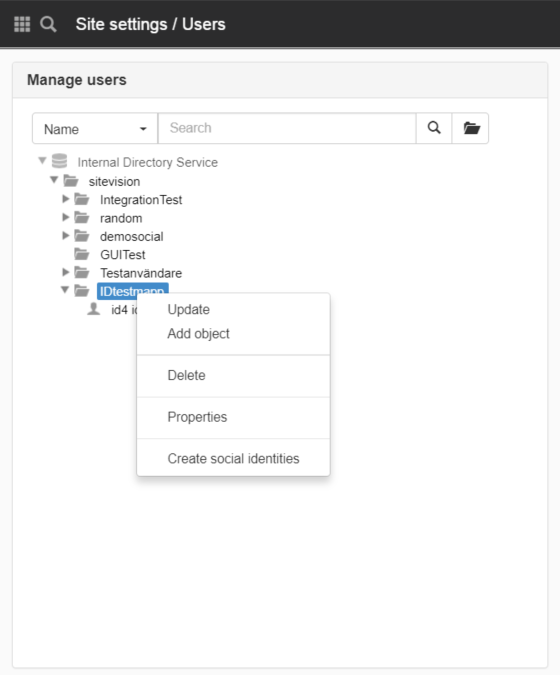
Task: Click the sitevision folder icon
Action: 71,181
